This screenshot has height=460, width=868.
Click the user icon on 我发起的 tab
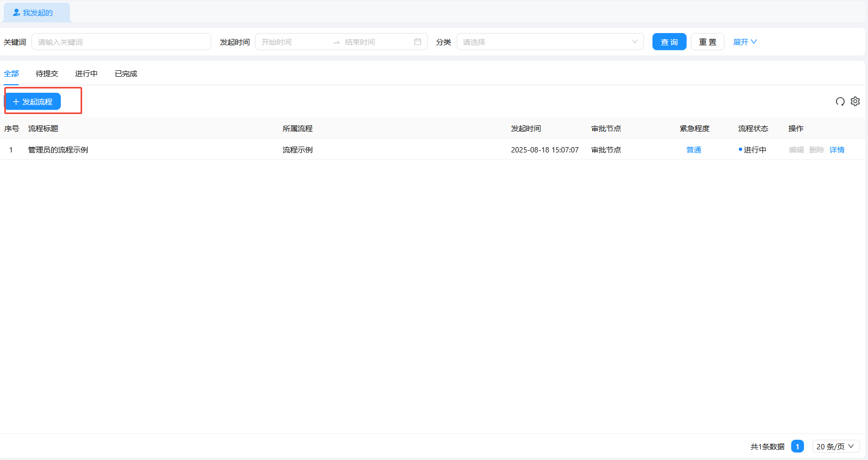click(17, 12)
